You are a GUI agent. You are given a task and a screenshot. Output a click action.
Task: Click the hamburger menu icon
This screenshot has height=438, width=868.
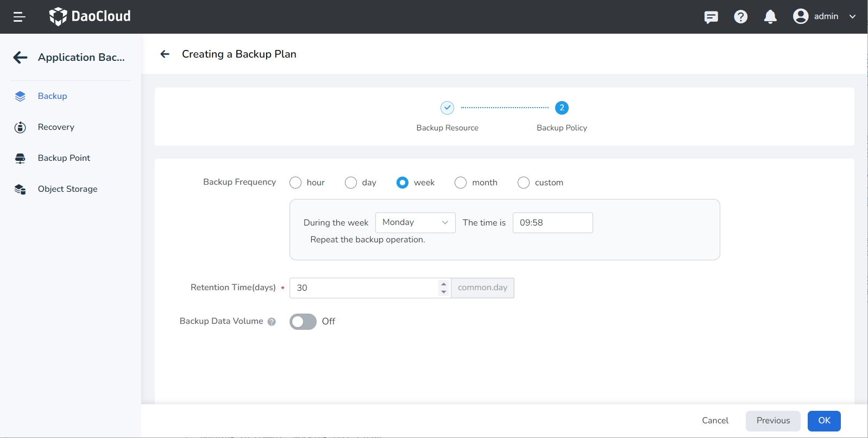20,17
